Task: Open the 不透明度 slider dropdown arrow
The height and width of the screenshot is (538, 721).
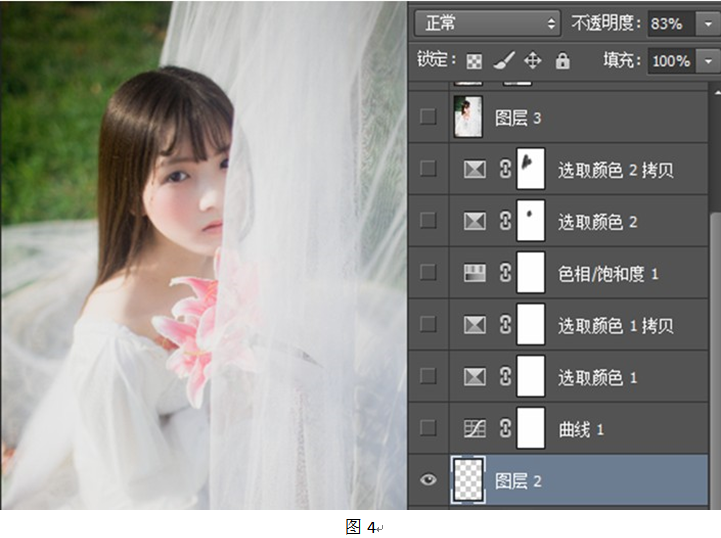Action: click(x=708, y=23)
